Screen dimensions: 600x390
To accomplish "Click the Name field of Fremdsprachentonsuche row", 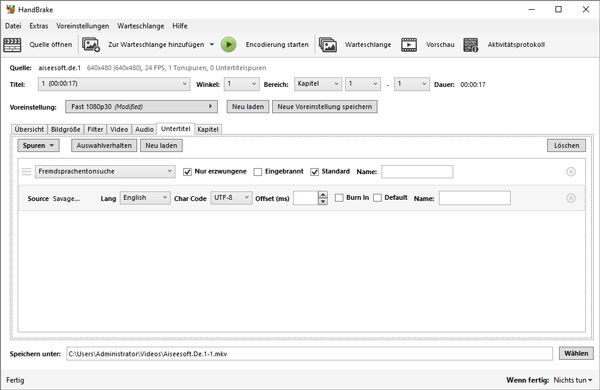I will (x=417, y=172).
